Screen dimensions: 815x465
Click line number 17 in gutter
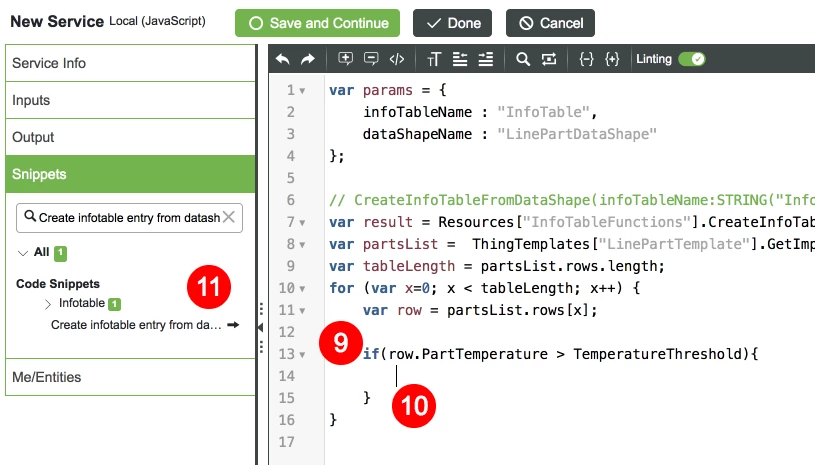[286, 442]
